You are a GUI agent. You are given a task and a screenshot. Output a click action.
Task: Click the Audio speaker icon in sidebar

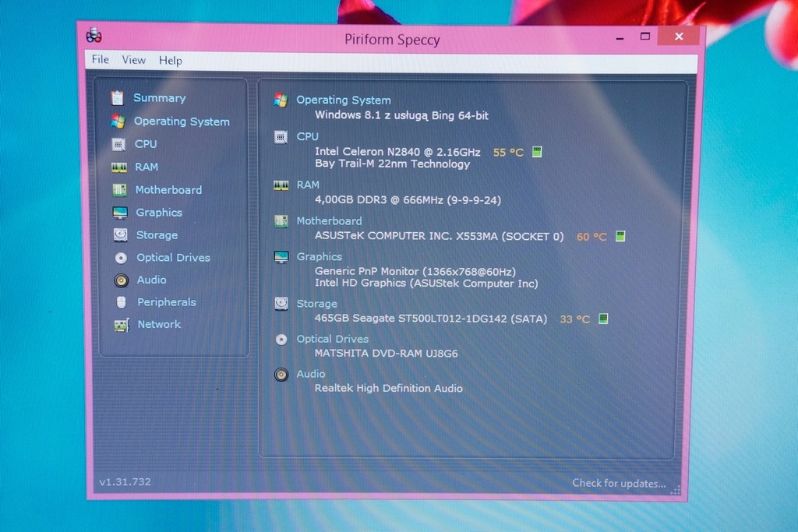pyautogui.click(x=121, y=280)
